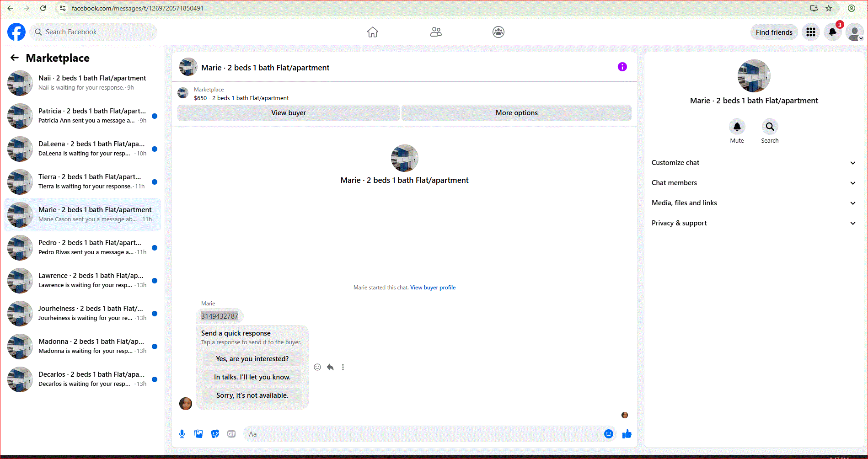The height and width of the screenshot is (459, 868).
Task: Open the Pedro conversation
Action: tap(82, 247)
